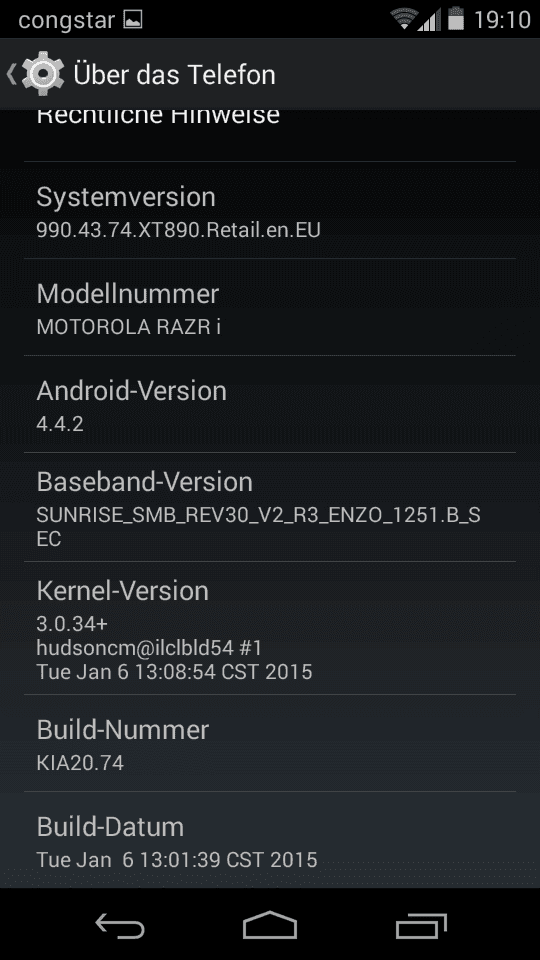Screen dimensions: 540x960
Task: Tap the picture notification icon near congstar
Action: click(133, 20)
